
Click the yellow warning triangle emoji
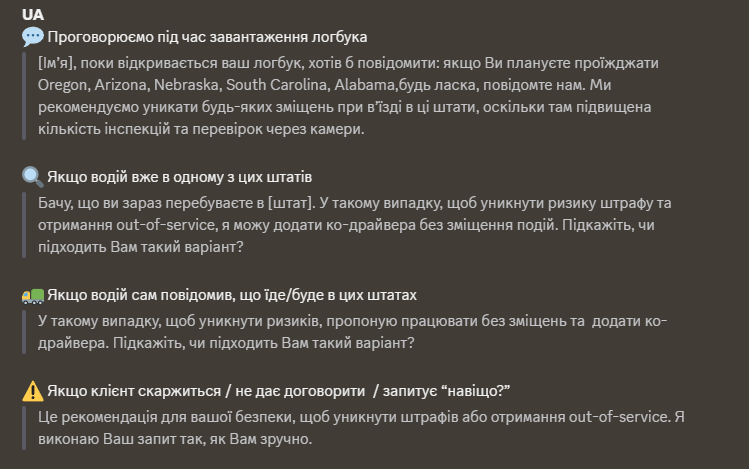[32, 391]
